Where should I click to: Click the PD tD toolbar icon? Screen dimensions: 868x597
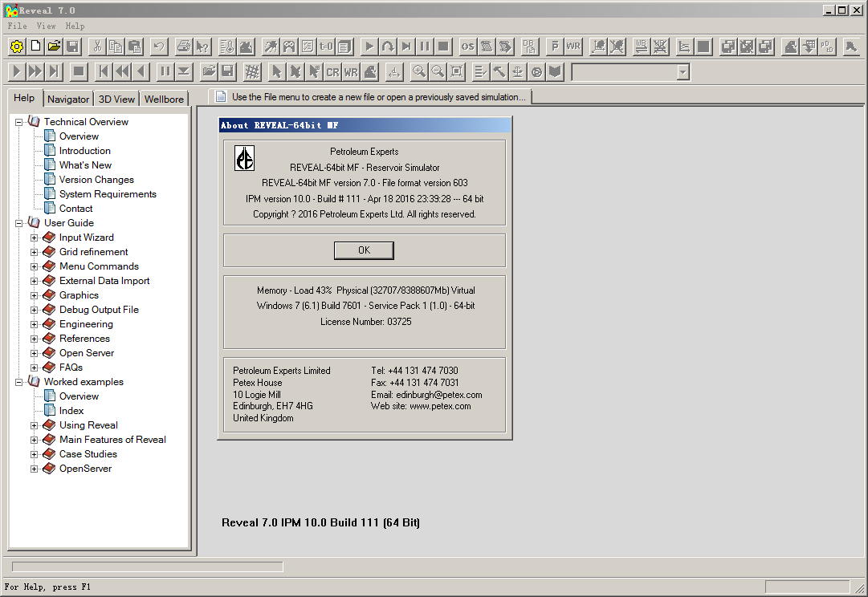click(x=826, y=47)
